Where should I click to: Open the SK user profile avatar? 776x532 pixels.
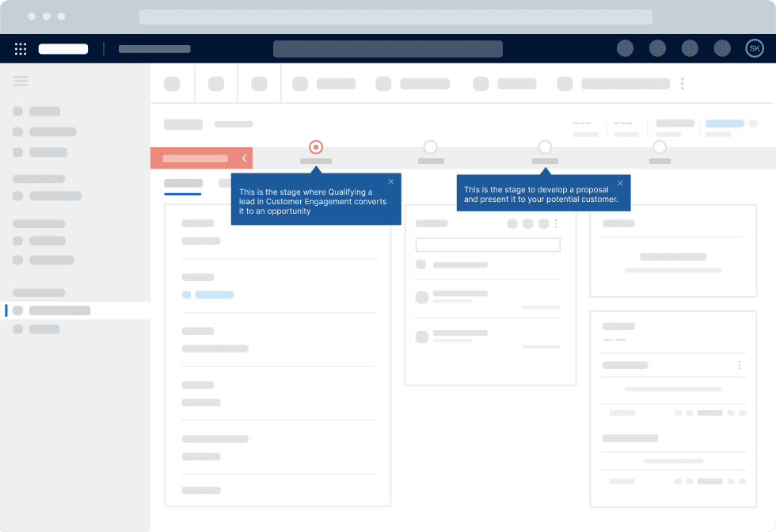coord(754,48)
